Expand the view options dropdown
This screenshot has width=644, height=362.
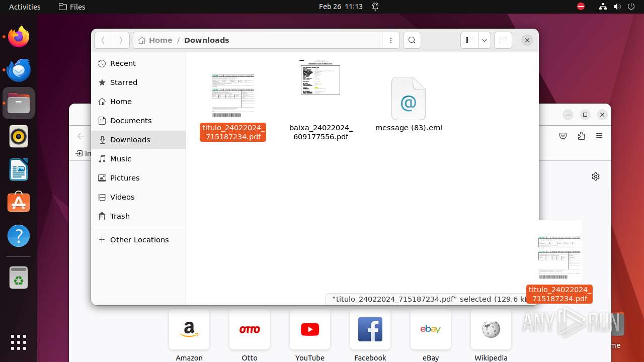484,40
